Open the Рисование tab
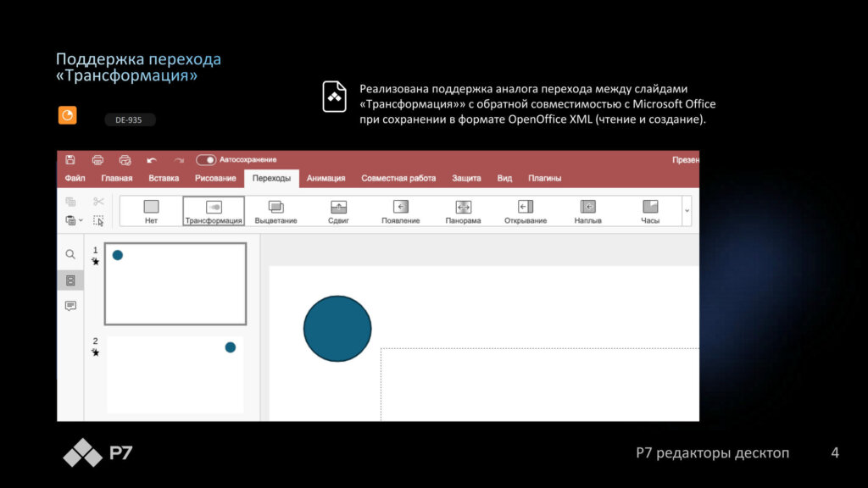Screen dimensions: 868x488 pos(215,178)
